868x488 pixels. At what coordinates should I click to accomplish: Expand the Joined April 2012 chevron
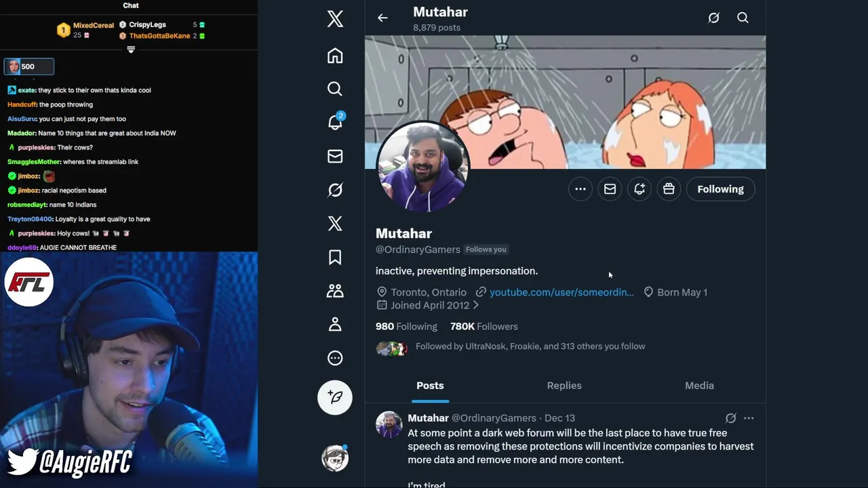tap(475, 306)
